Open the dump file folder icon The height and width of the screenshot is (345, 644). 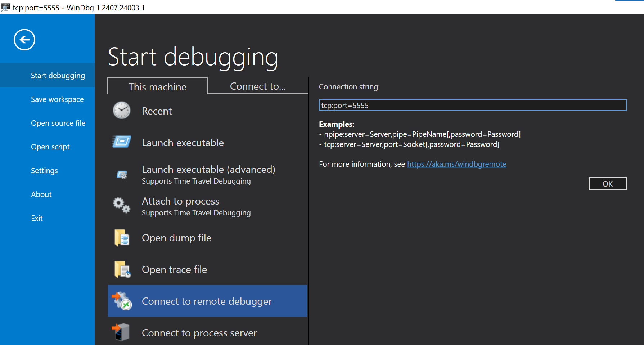pyautogui.click(x=121, y=238)
